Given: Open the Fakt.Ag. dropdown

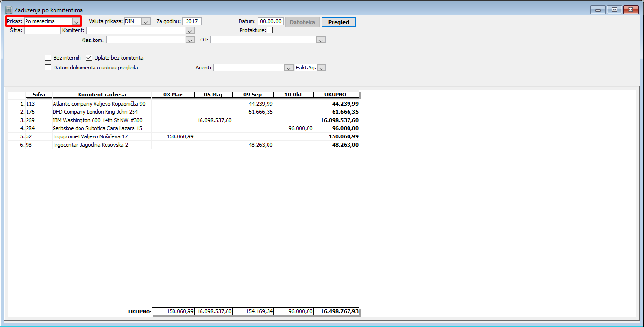Looking at the screenshot, I should 322,68.
